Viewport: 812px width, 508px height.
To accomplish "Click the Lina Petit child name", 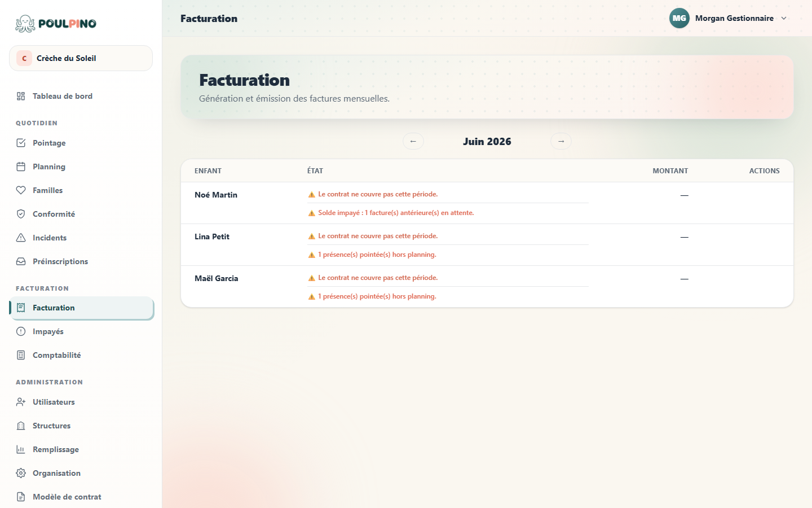I will pyautogui.click(x=212, y=237).
